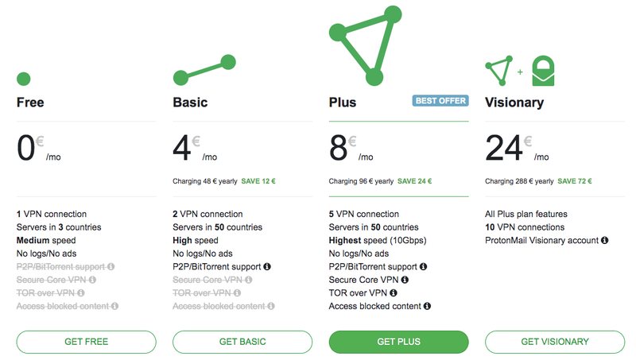Click the GET FREE button
The width and height of the screenshot is (636, 364).
click(x=86, y=342)
